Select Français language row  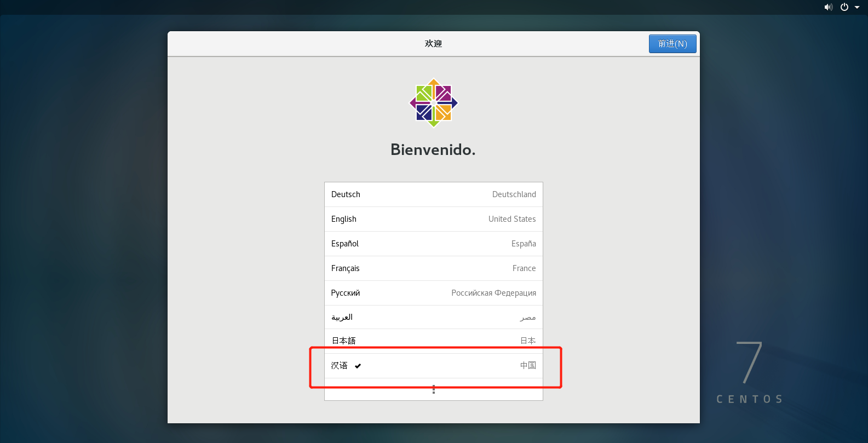434,268
